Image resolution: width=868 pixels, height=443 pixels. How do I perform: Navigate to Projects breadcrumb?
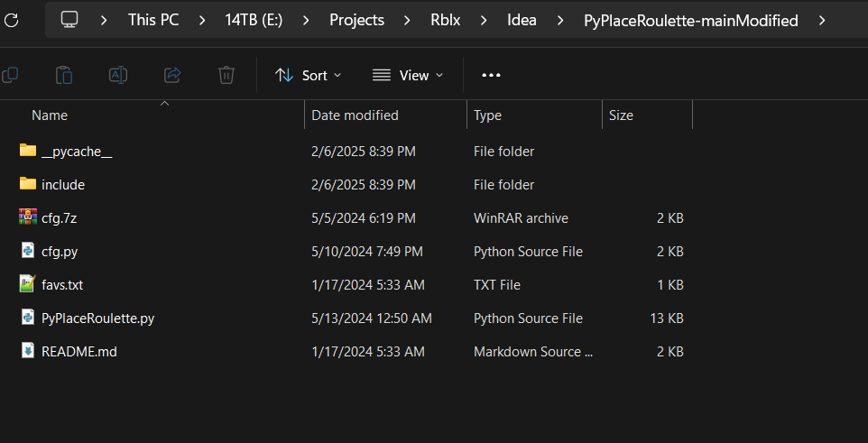(x=357, y=21)
